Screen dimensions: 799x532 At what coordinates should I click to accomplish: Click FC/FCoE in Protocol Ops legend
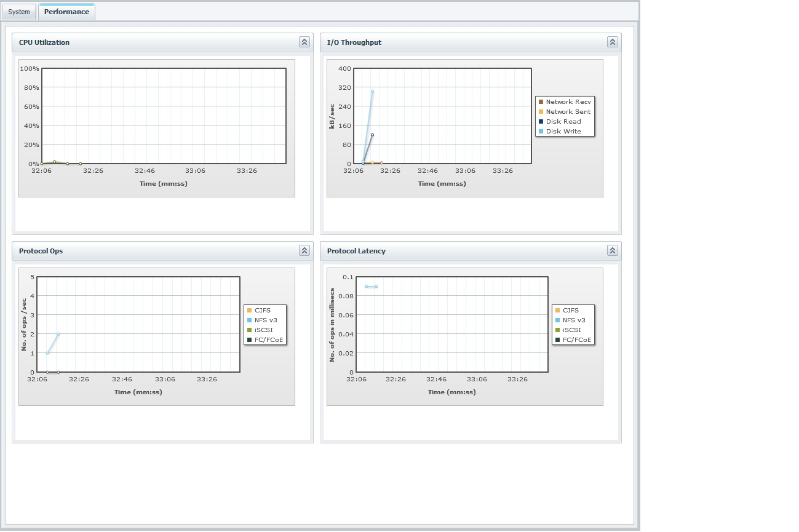point(269,340)
